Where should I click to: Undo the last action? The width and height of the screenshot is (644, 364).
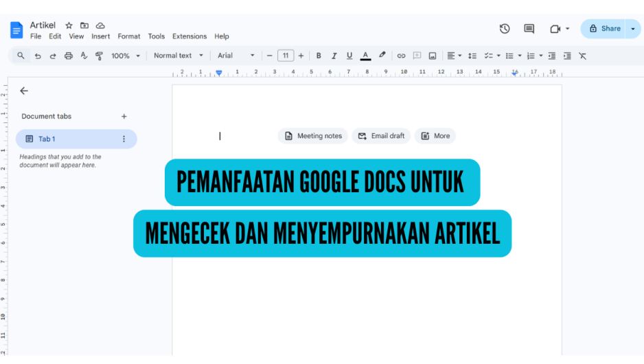tap(38, 56)
